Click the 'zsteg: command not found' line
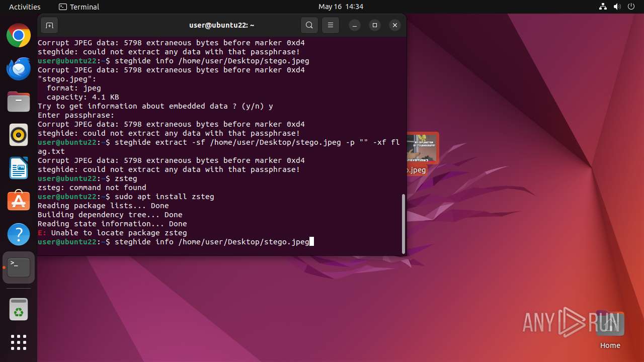Screen dimensions: 644x362 tap(92, 188)
